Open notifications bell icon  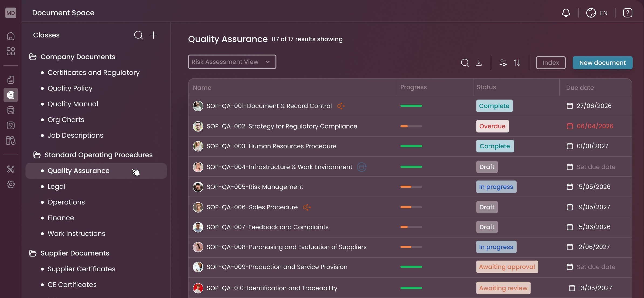(x=566, y=13)
